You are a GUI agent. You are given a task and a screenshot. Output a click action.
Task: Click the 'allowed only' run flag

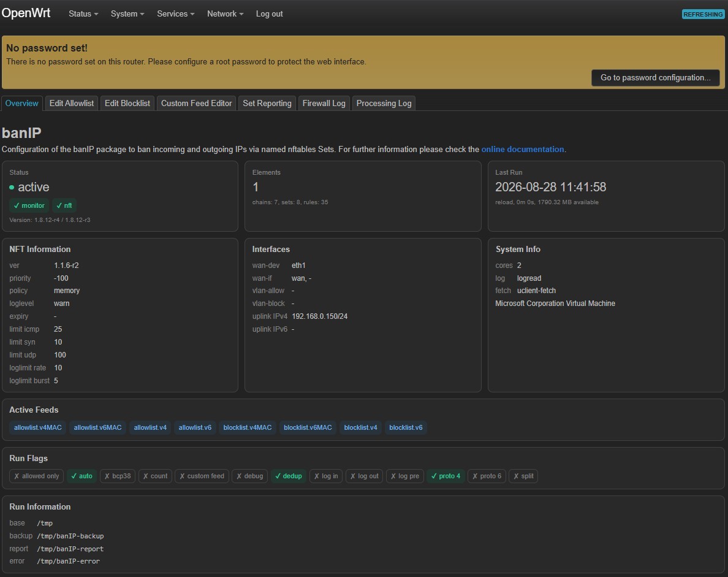(37, 476)
